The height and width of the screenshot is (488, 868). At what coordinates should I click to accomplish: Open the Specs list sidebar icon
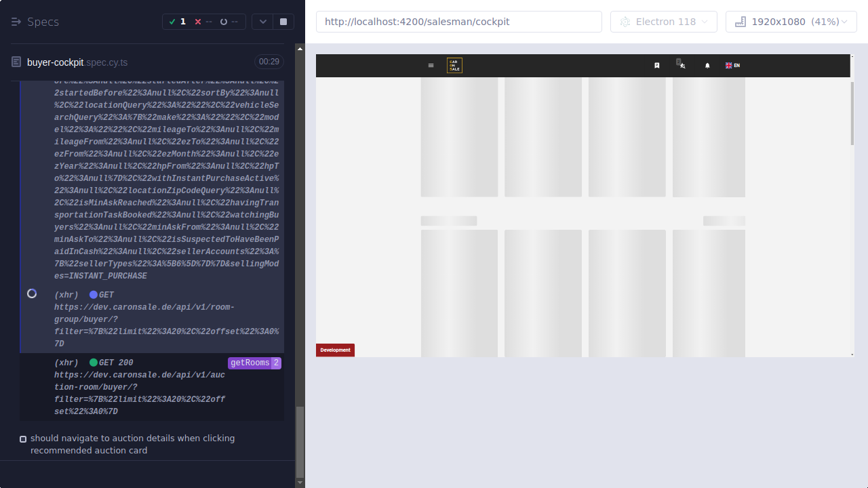coord(15,21)
